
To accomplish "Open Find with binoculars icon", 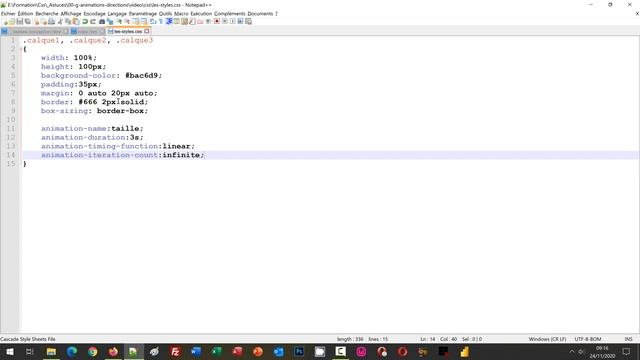I will coord(102,21).
